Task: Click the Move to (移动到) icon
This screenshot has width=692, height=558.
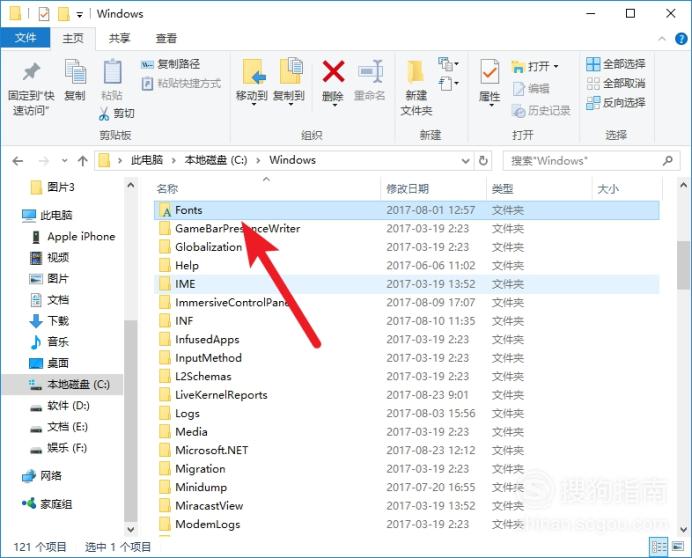Action: 253,72
